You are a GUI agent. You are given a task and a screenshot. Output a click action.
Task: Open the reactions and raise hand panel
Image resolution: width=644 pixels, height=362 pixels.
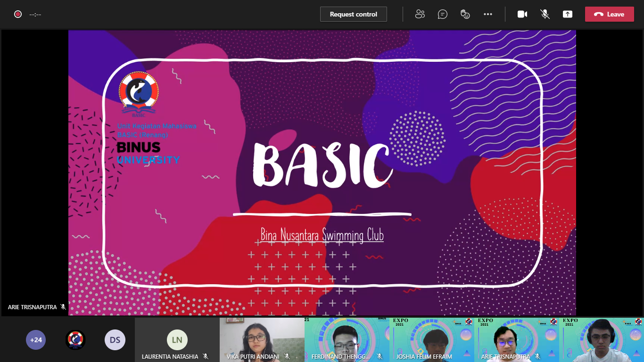tap(465, 14)
